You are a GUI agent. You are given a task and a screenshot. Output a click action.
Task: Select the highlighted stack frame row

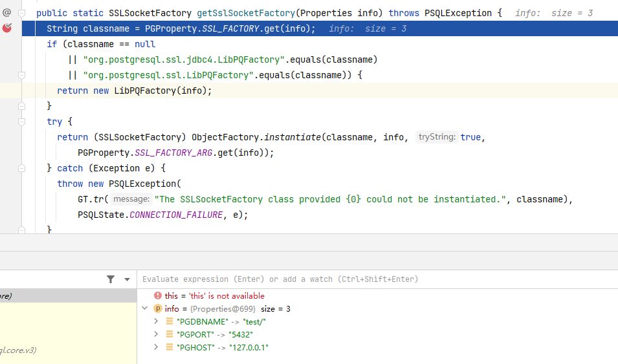(65, 295)
